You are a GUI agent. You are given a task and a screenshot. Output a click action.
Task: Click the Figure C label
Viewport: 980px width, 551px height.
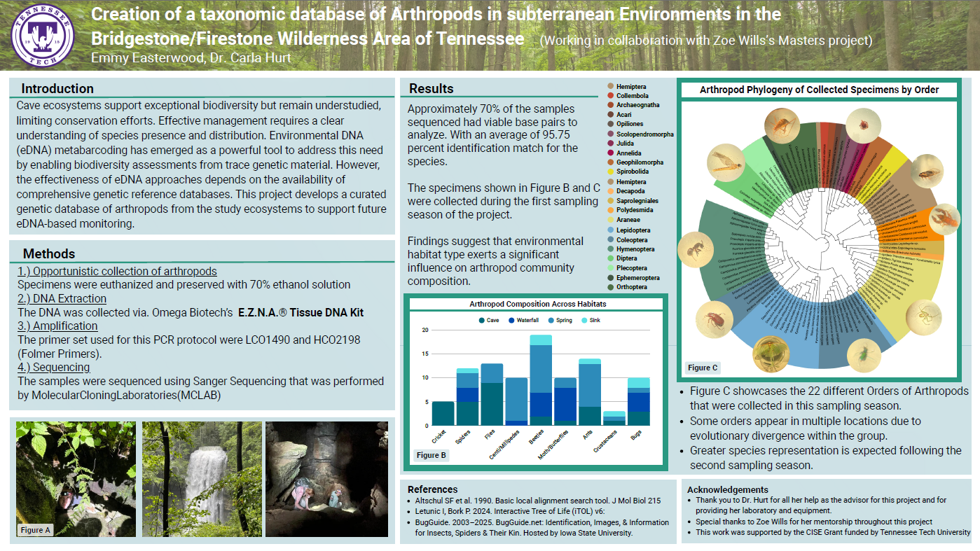pos(703,368)
